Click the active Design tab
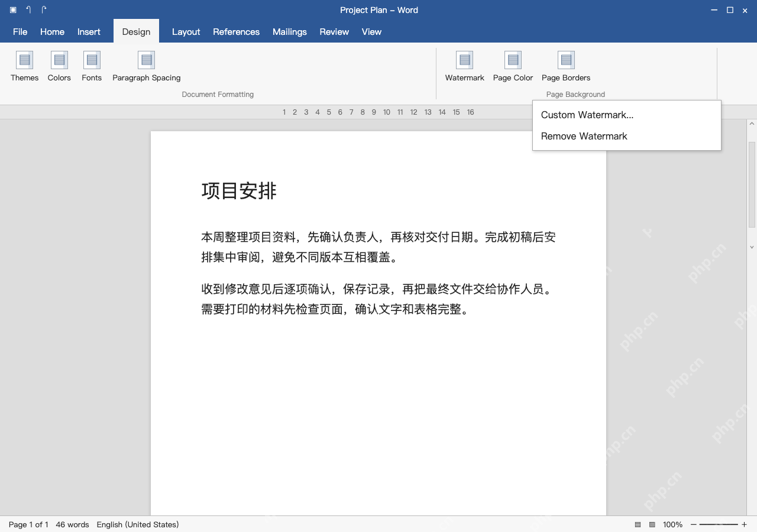This screenshot has height=532, width=757. coord(136,32)
